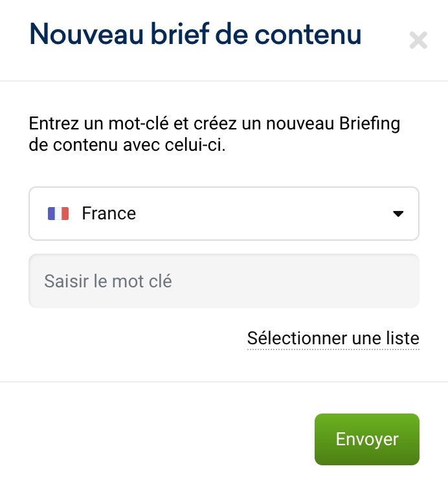Click the black triangle caret beside France
Image resolution: width=448 pixels, height=497 pixels.
click(398, 214)
